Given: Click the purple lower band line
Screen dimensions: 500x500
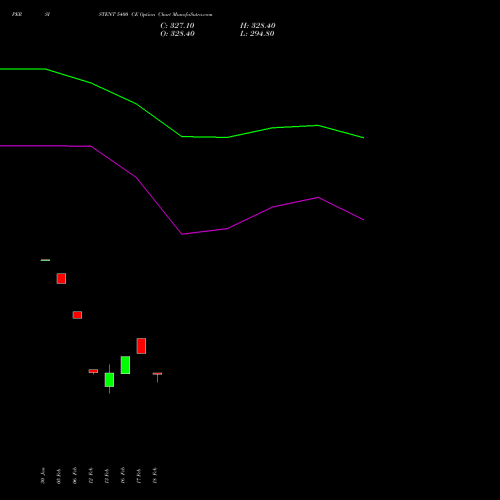Looking at the screenshot, I should click(182, 234).
